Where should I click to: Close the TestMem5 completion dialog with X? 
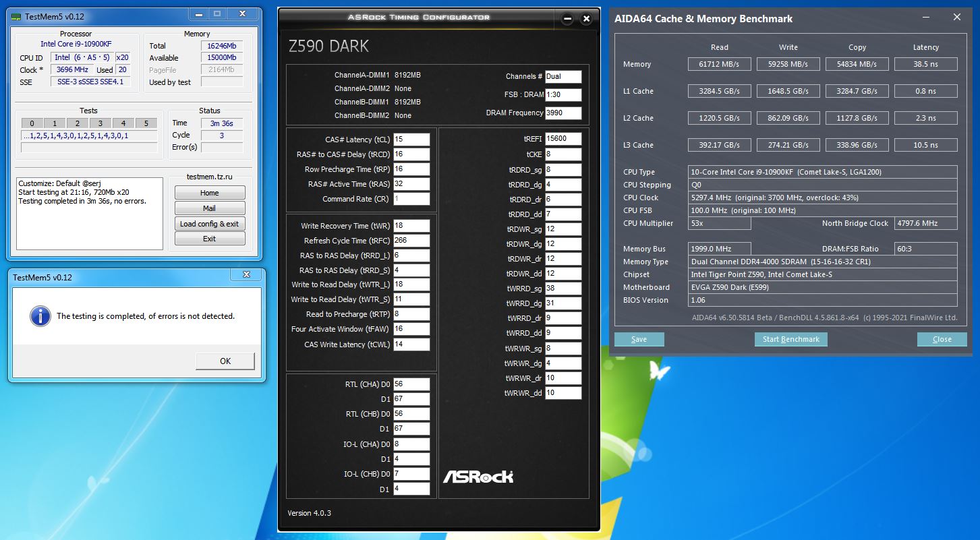point(246,275)
